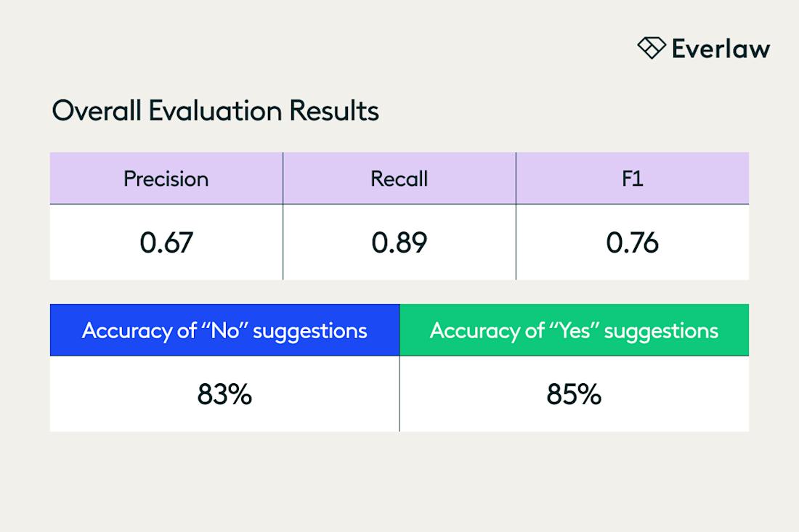
Task: Click the 85% accuracy value
Action: [x=574, y=394]
